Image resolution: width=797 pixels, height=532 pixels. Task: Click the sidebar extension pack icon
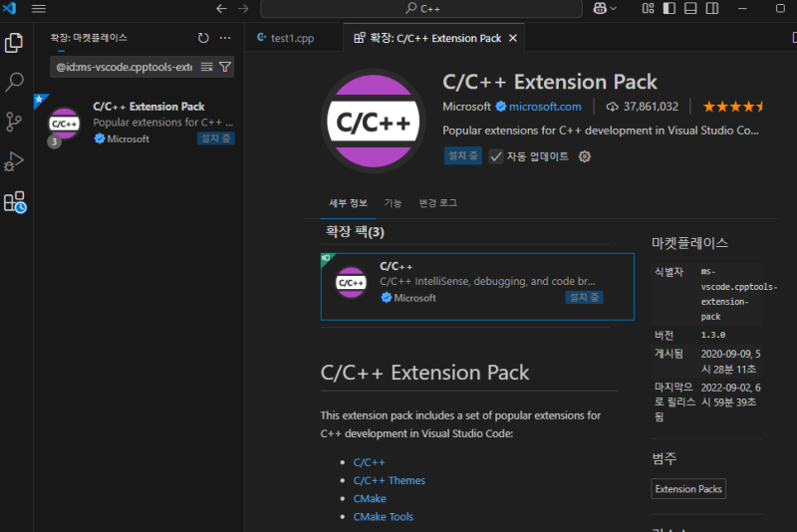coord(64,124)
